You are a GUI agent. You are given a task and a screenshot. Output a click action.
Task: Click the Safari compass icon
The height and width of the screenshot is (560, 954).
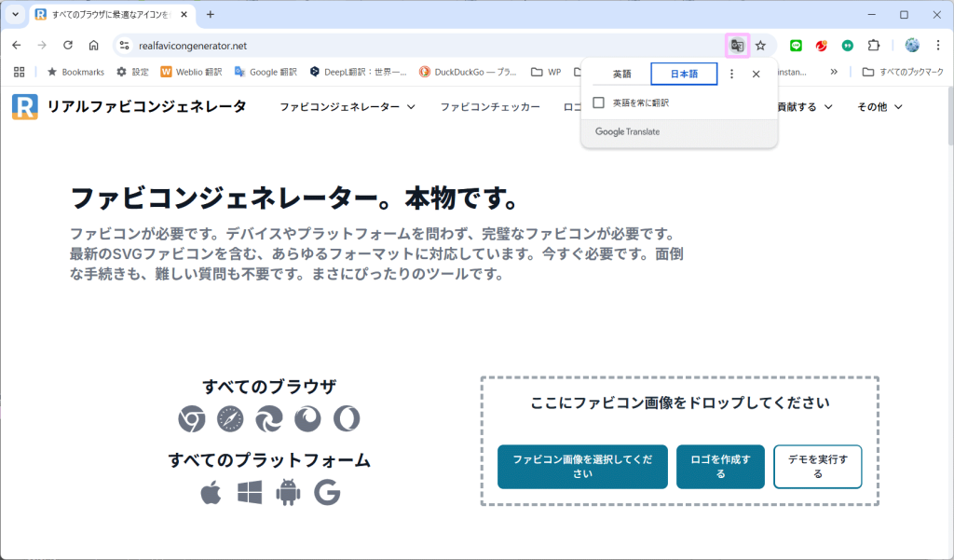click(x=231, y=418)
